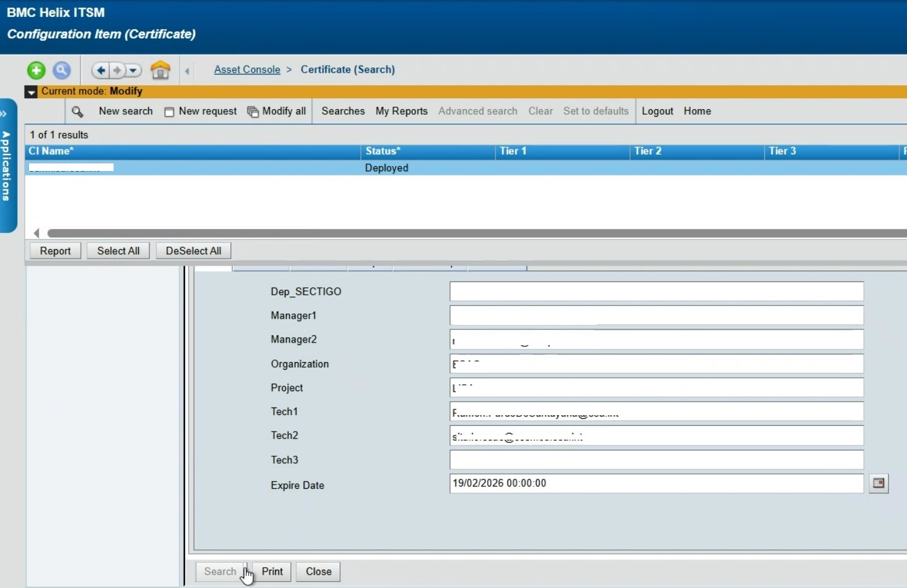The width and height of the screenshot is (907, 588).
Task: Click inside the Tech3 input field
Action: [x=656, y=460]
